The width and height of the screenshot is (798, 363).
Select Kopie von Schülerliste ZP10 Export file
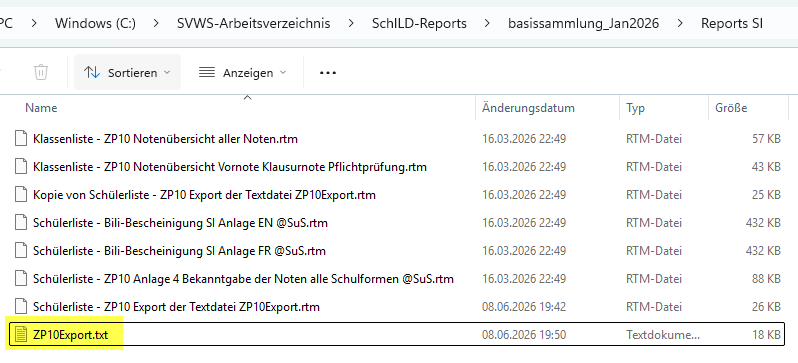click(204, 194)
